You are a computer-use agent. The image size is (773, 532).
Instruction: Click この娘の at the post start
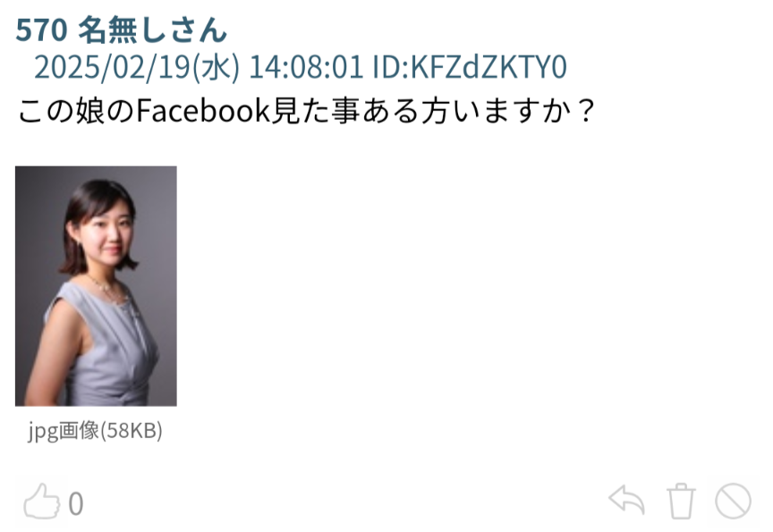pyautogui.click(x=76, y=111)
